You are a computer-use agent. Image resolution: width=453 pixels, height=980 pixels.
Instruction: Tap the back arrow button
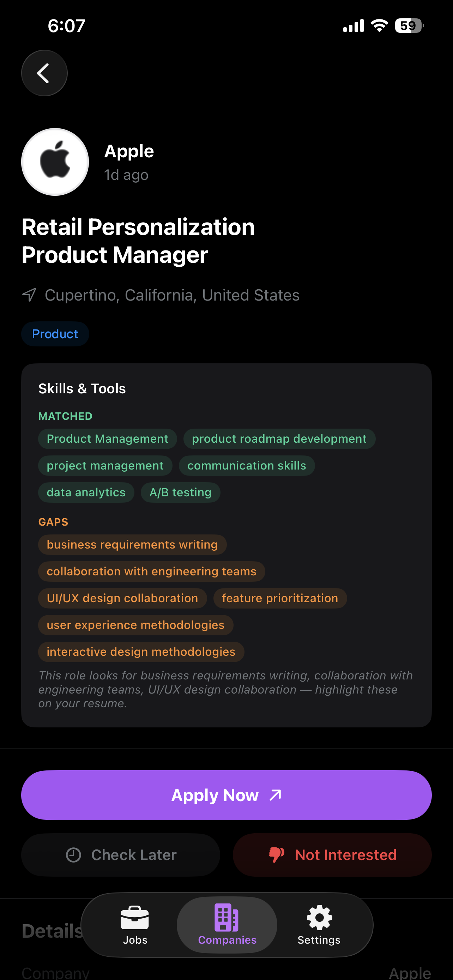44,73
